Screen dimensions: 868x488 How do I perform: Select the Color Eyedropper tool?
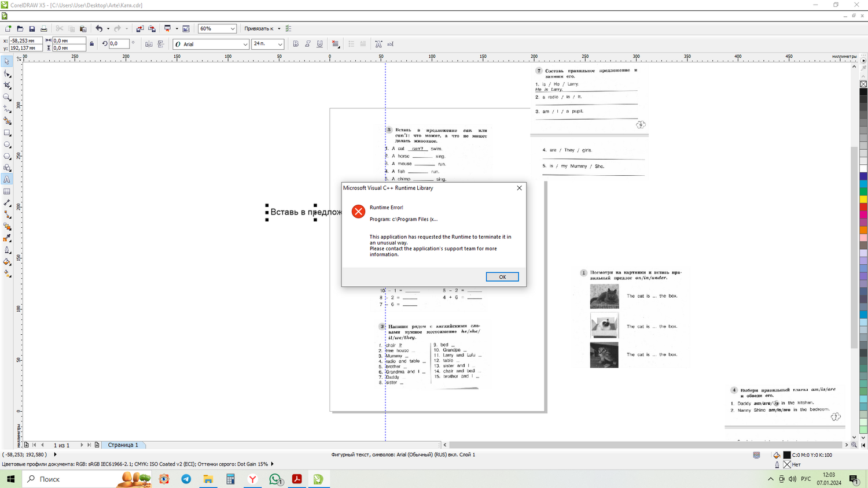[7, 238]
